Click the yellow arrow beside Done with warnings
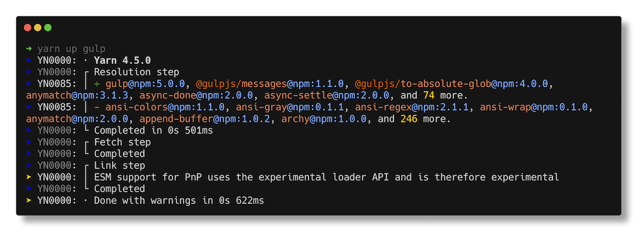Viewport: 644px width, 238px height. click(29, 201)
